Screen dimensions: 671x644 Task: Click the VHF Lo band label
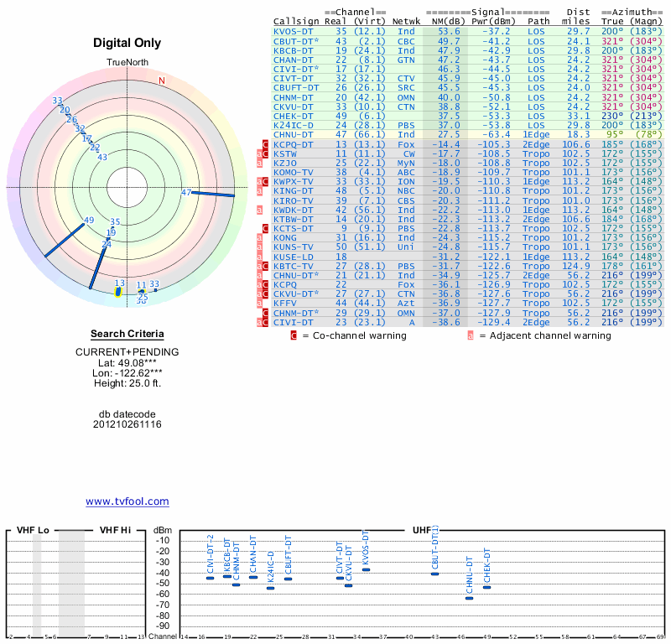tap(33, 530)
